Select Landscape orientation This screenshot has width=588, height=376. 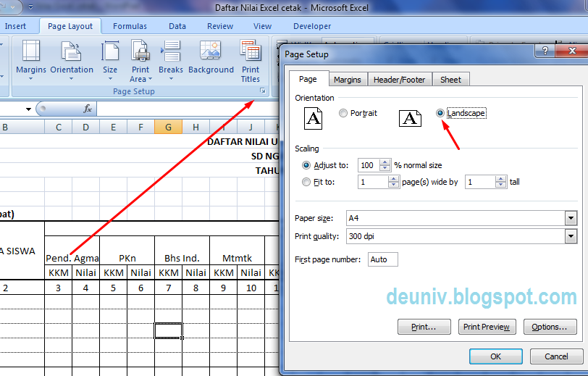461,113
